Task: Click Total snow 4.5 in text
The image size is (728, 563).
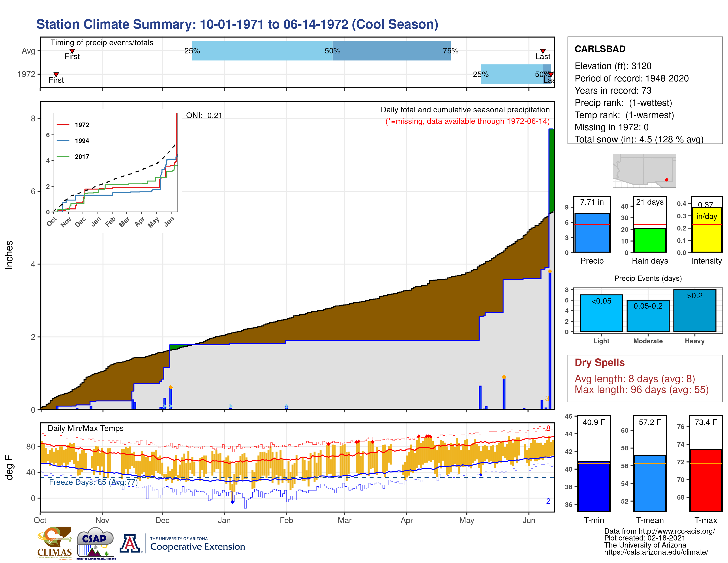Action: coord(639,139)
